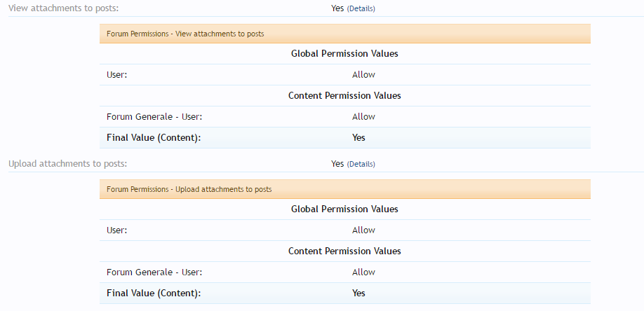Click Allow value for Forum Generale in Upload section
The image size is (644, 311).
click(363, 272)
